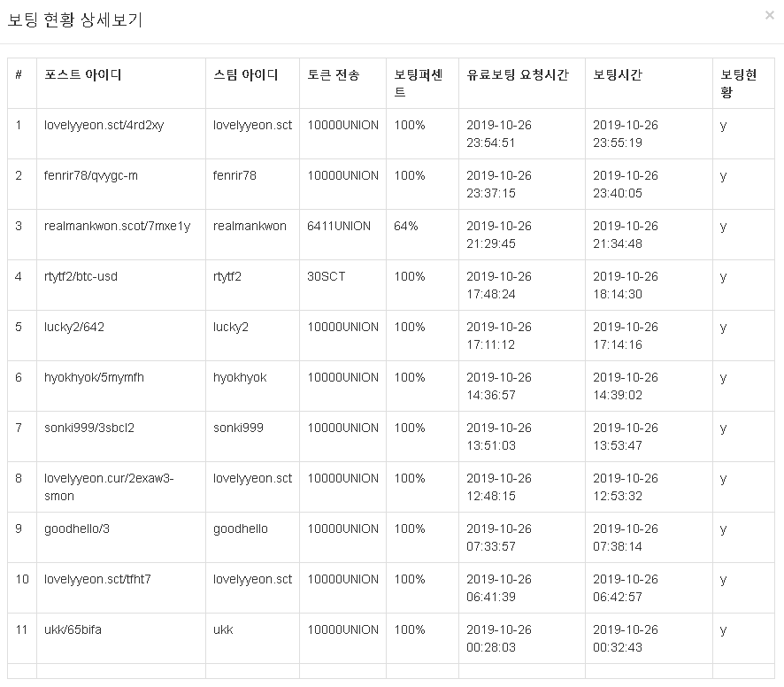Click request time 2019-10-26 13:51:03
The image size is (784, 687).
499,437
